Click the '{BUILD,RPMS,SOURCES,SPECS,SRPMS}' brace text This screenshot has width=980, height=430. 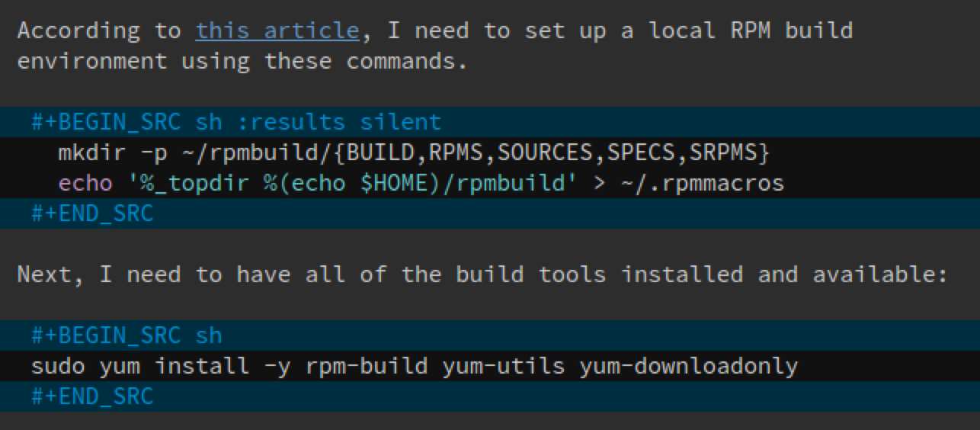(x=551, y=153)
